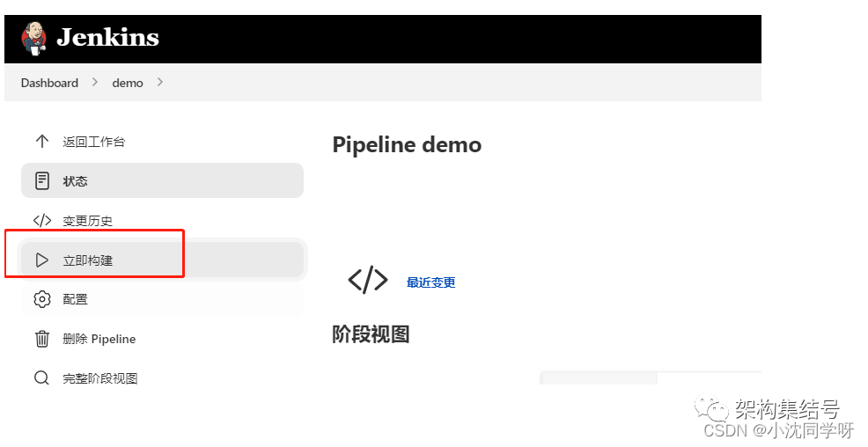Open the 最近变更 link

point(430,282)
